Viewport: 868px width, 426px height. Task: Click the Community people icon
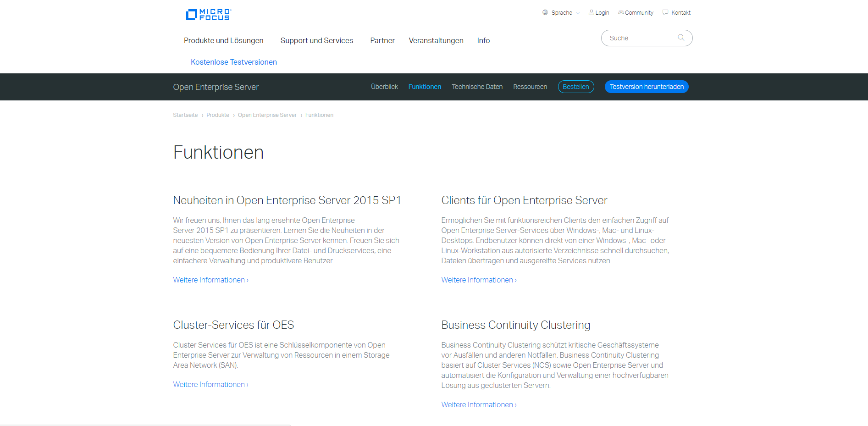click(x=621, y=12)
